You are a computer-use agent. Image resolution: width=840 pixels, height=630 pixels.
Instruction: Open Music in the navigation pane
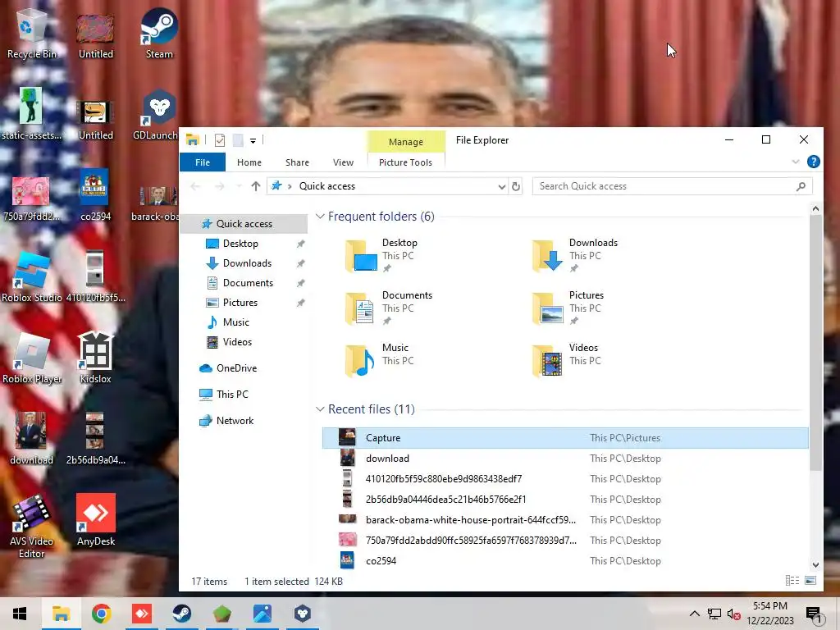pyautogui.click(x=235, y=322)
